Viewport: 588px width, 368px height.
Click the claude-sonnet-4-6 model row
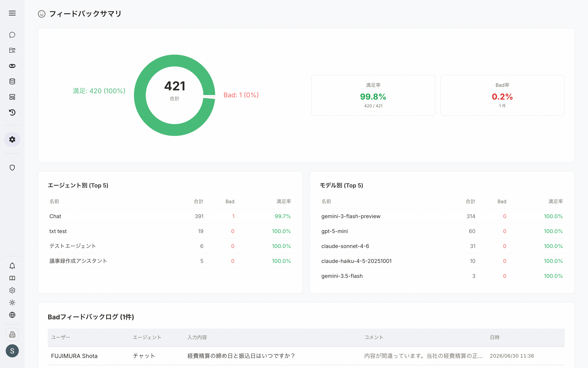(x=442, y=246)
